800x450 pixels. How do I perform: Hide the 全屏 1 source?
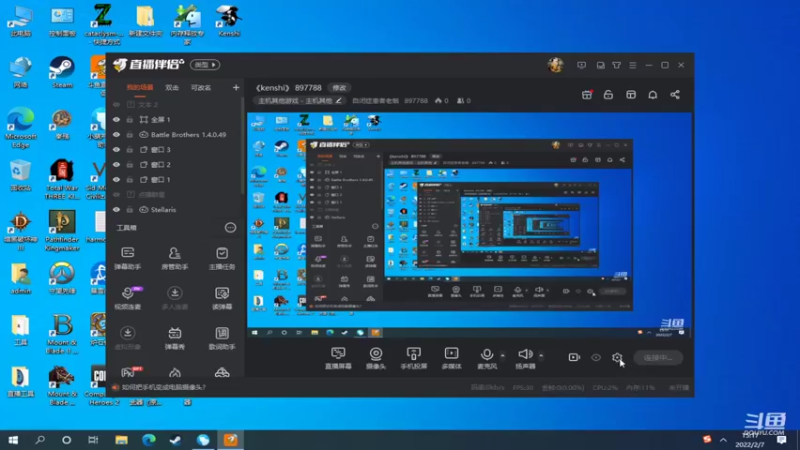[x=116, y=119]
